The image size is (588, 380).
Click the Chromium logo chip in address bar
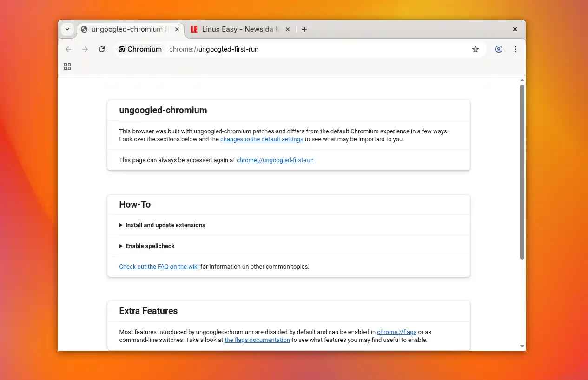(x=140, y=49)
